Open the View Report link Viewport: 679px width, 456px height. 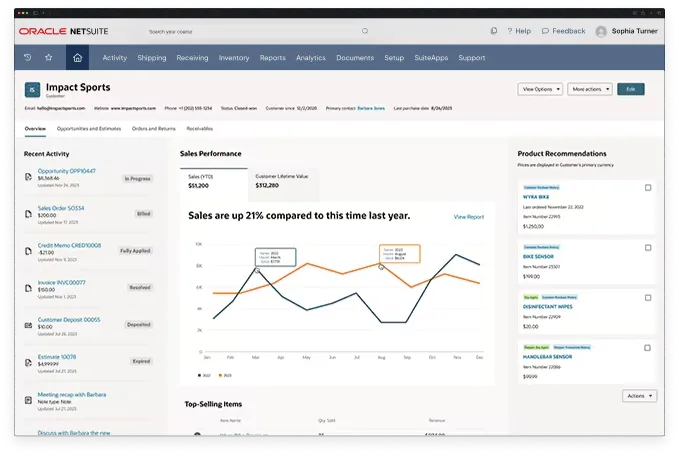(468, 216)
